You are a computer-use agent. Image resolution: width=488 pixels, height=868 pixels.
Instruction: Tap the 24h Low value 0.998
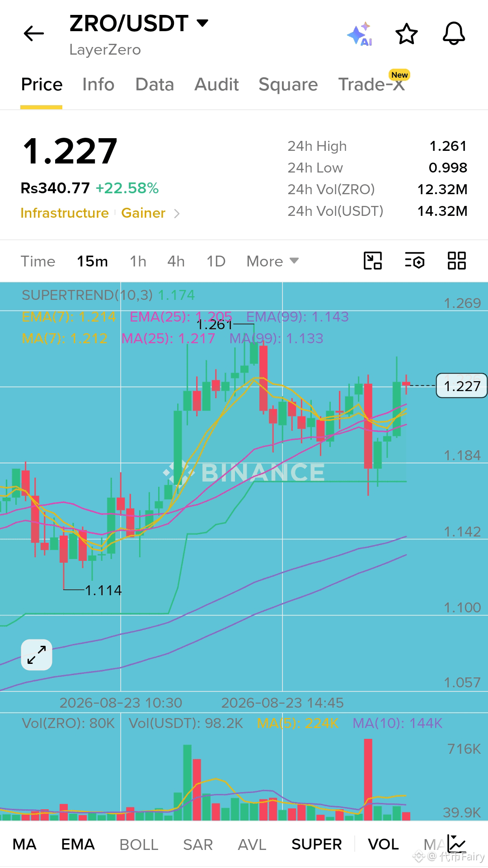coord(448,168)
